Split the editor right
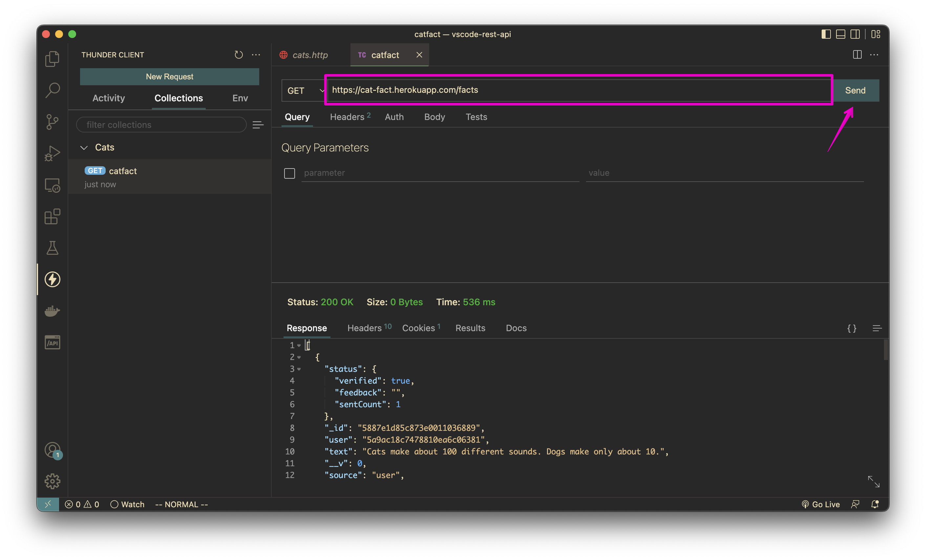Image resolution: width=926 pixels, height=560 pixels. click(857, 55)
